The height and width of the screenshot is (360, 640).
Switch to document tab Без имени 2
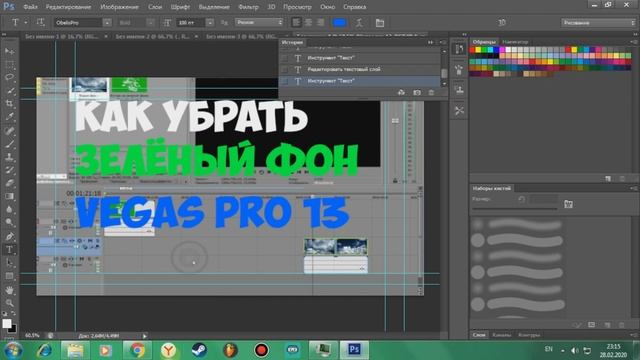[x=152, y=36]
